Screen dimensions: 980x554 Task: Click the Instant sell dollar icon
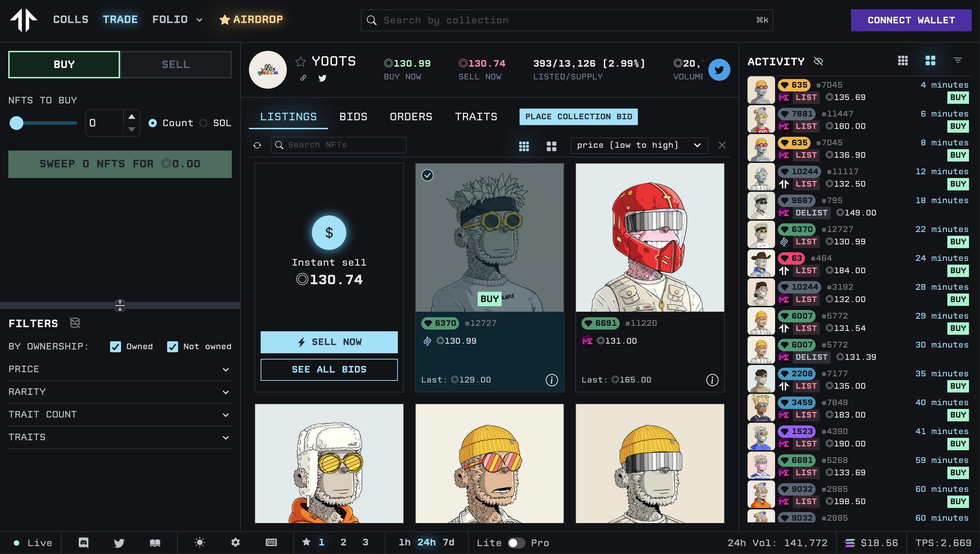(x=329, y=232)
